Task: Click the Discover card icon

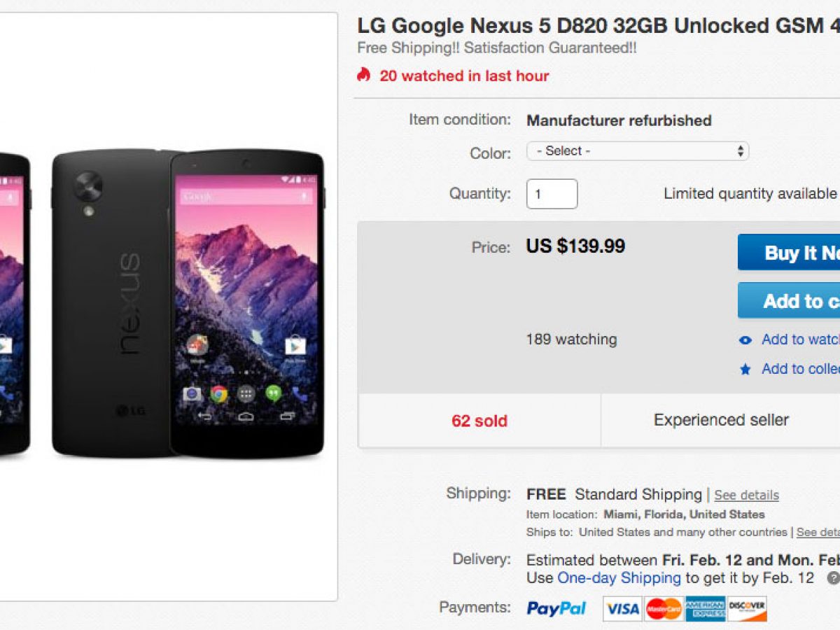Action: tap(747, 609)
